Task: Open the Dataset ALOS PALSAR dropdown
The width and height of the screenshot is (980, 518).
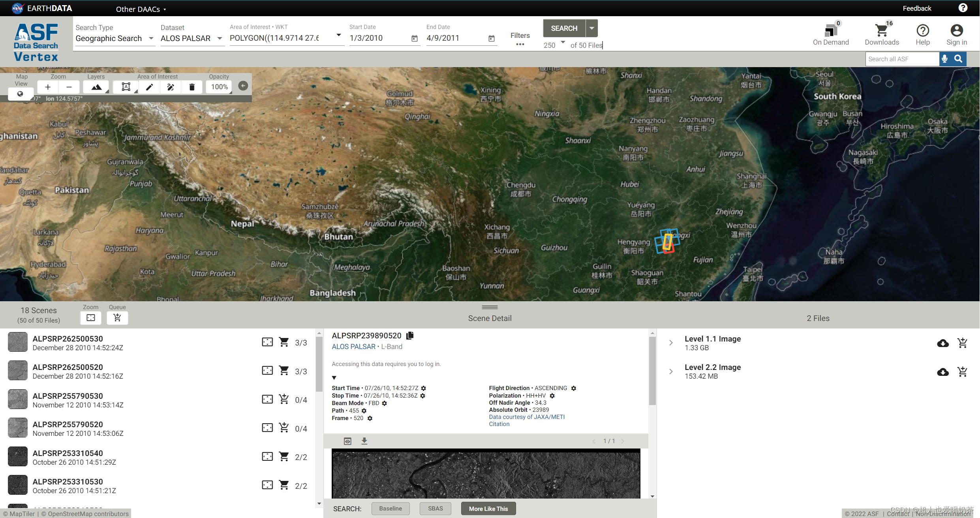Action: point(192,38)
